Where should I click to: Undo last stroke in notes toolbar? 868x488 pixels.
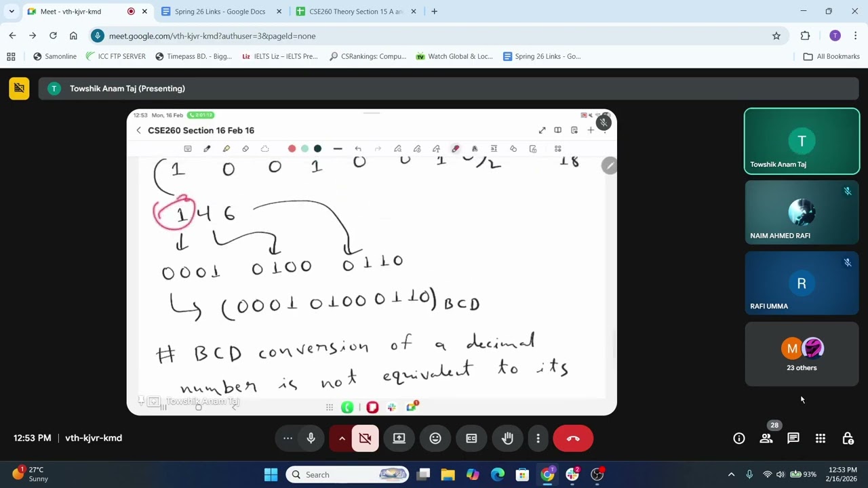click(x=358, y=149)
